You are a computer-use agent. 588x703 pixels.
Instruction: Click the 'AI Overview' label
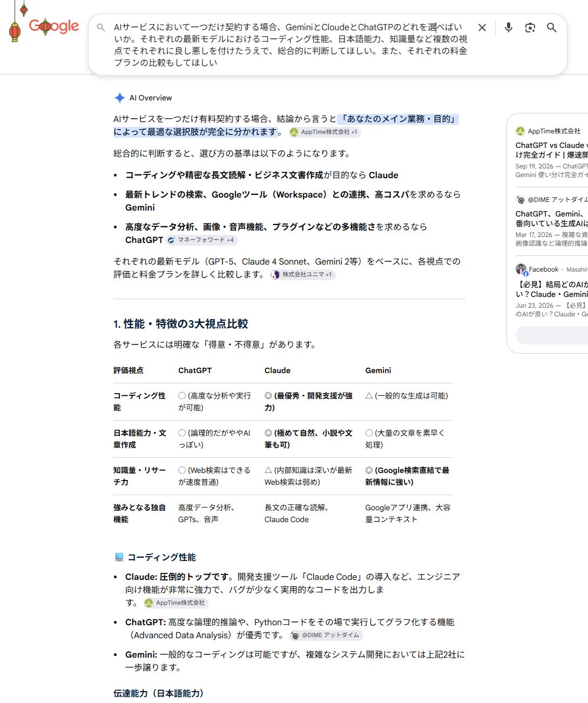click(x=151, y=98)
